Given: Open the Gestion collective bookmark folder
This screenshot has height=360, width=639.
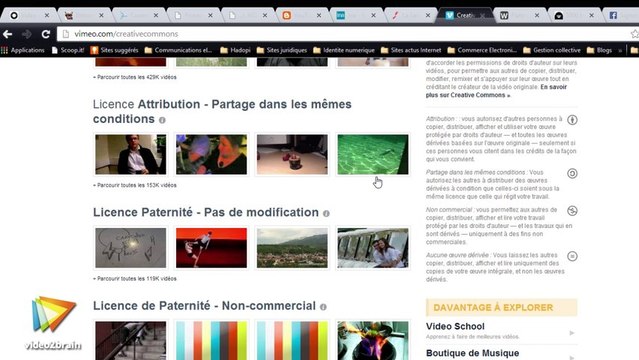Looking at the screenshot, I should [x=552, y=50].
